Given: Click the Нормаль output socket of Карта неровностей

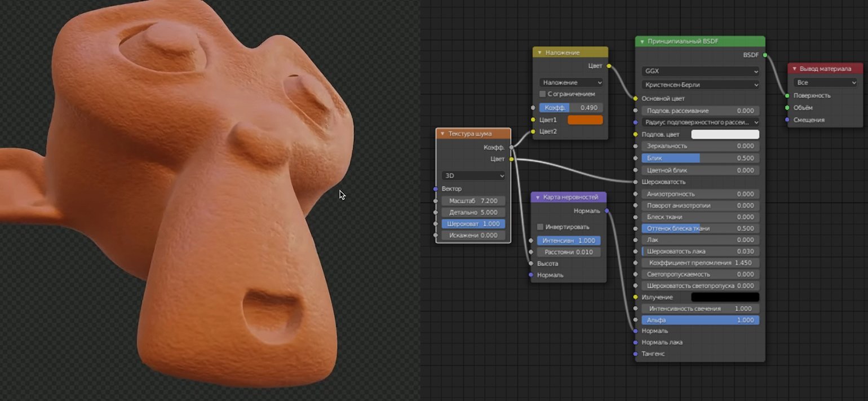Looking at the screenshot, I should coord(606,211).
